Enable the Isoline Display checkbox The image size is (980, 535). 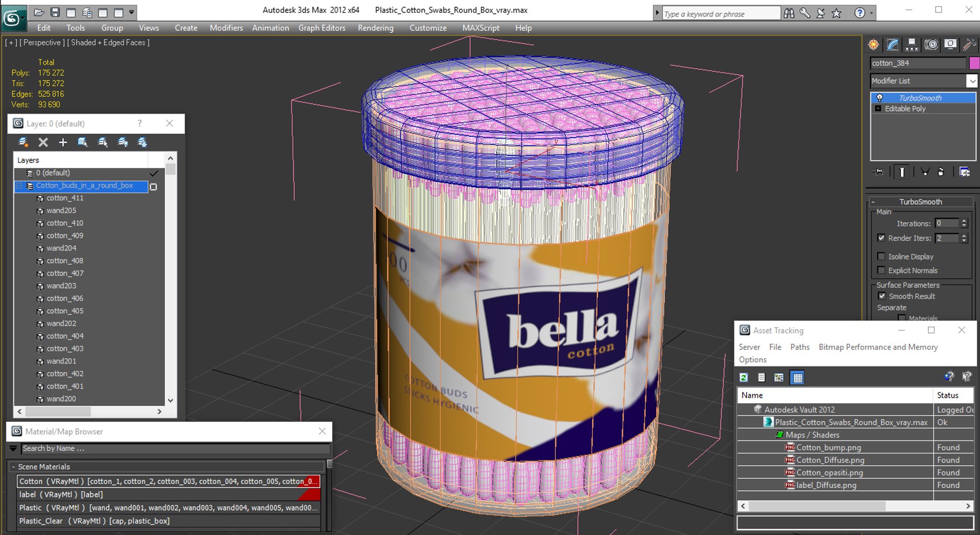click(x=881, y=256)
